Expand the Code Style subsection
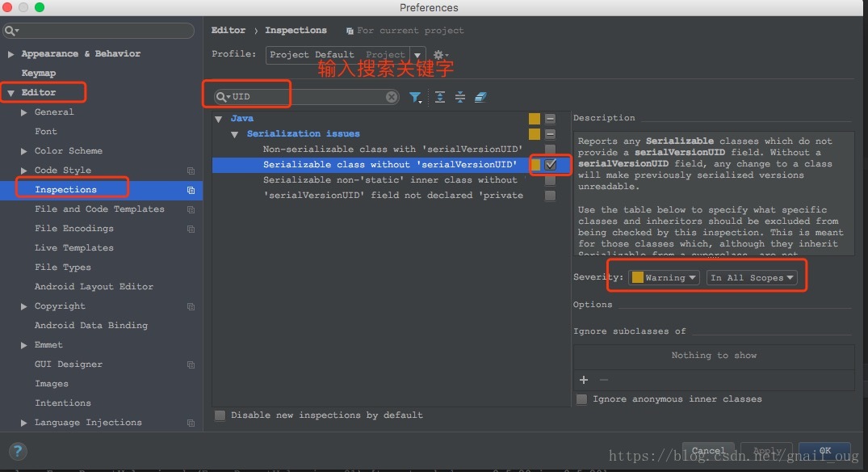This screenshot has width=868, height=472. click(23, 171)
